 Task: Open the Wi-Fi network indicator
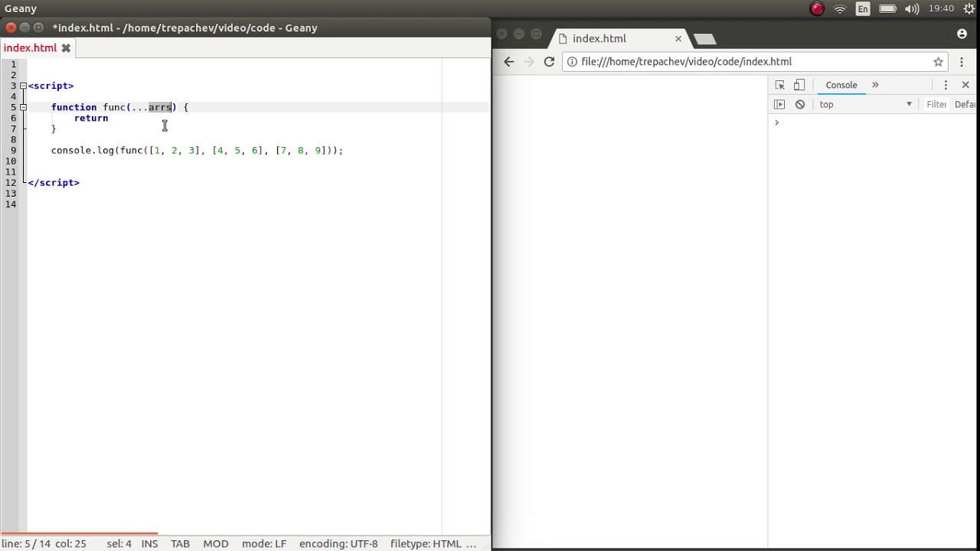tap(840, 9)
